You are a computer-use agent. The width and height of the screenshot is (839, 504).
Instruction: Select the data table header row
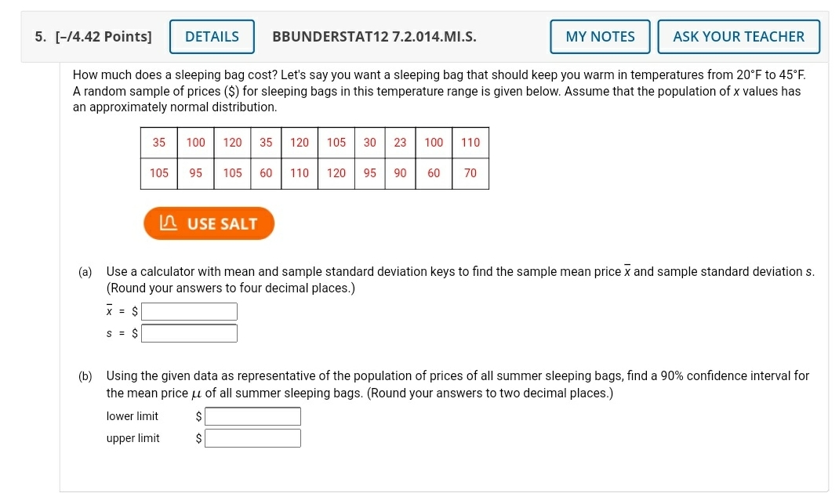314,143
